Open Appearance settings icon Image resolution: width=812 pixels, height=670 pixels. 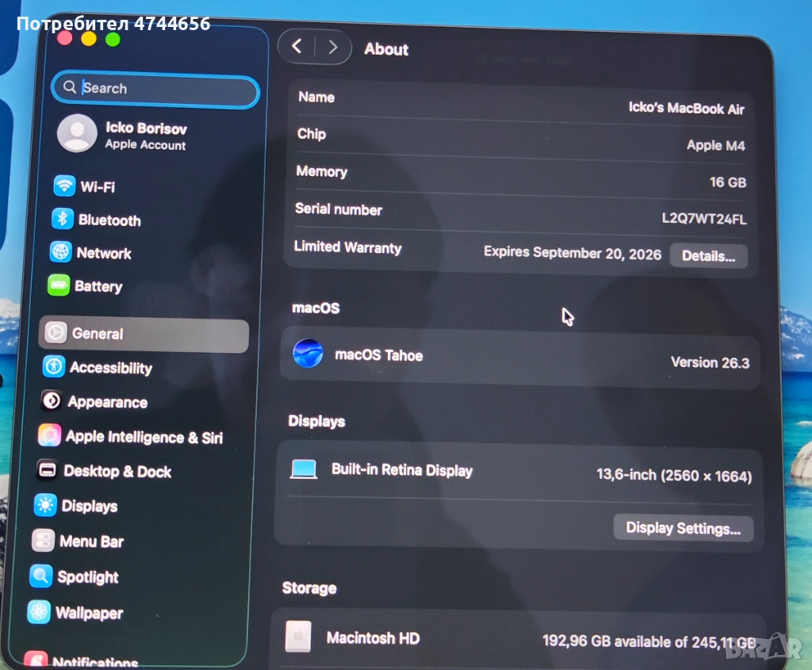point(52,401)
